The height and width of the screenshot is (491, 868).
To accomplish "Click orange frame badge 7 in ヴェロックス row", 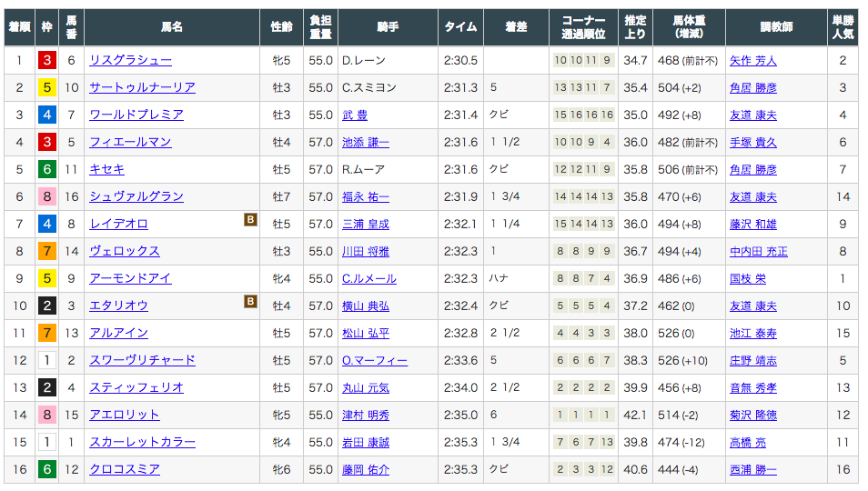I will click(47, 251).
